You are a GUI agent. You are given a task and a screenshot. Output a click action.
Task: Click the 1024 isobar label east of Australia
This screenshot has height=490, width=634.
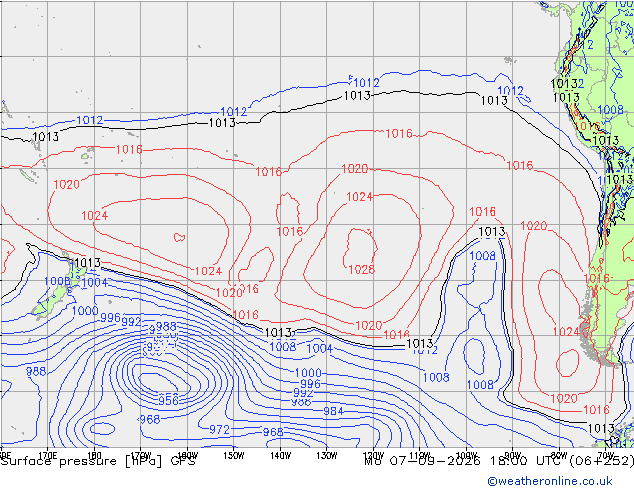click(x=95, y=215)
